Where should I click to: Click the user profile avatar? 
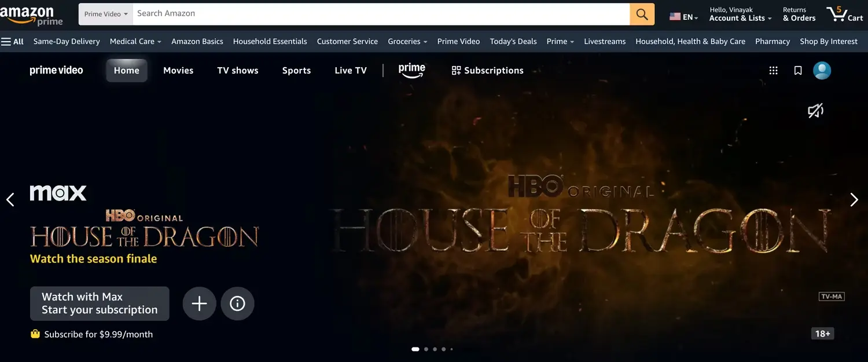tap(822, 71)
